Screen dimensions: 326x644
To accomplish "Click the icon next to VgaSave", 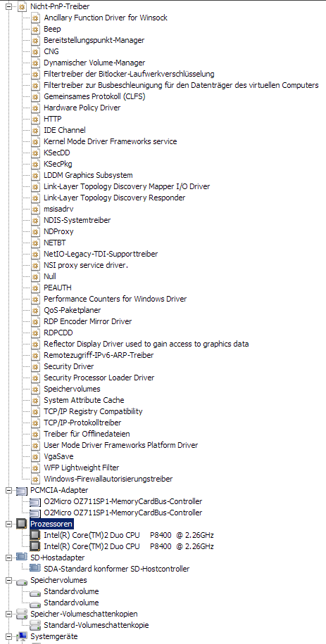I will (36, 457).
